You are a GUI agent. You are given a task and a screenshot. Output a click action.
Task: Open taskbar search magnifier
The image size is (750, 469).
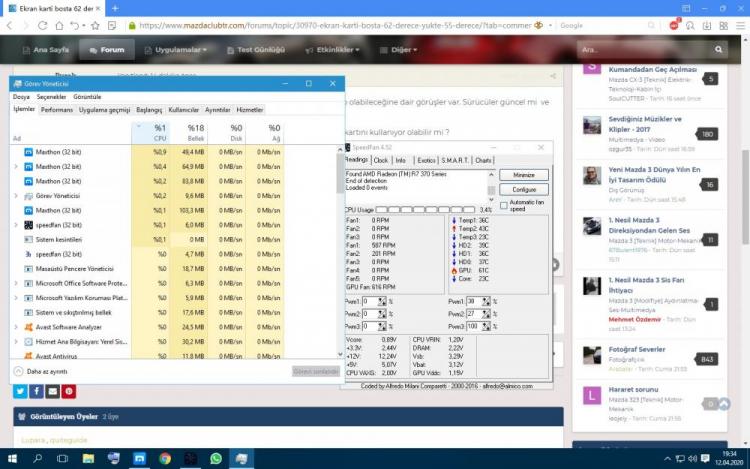pos(37,459)
